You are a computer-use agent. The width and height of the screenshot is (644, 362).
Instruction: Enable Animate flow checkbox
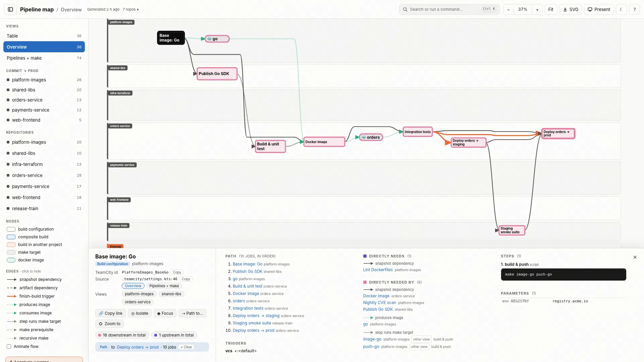point(9,347)
